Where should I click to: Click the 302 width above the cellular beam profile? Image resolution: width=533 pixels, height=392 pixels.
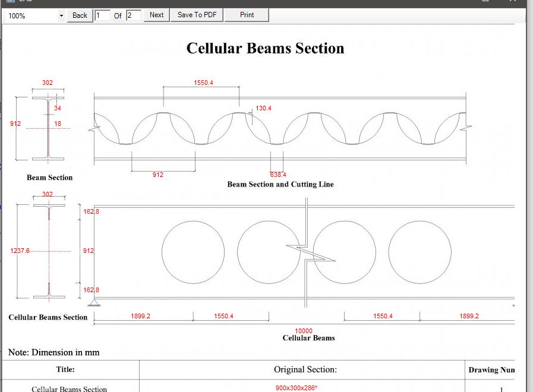tap(48, 194)
